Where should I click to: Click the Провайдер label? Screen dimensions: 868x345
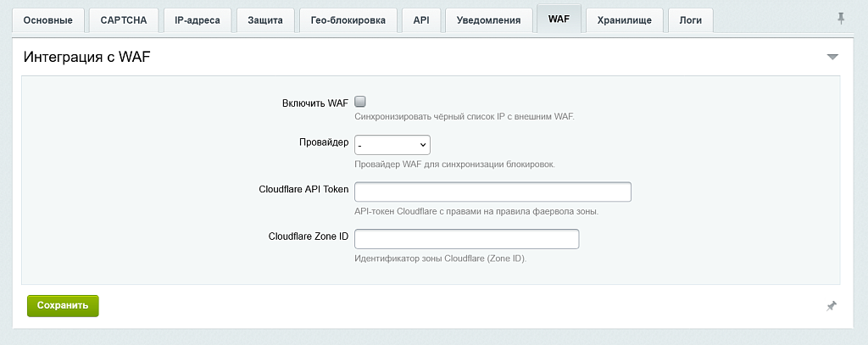[x=324, y=142]
